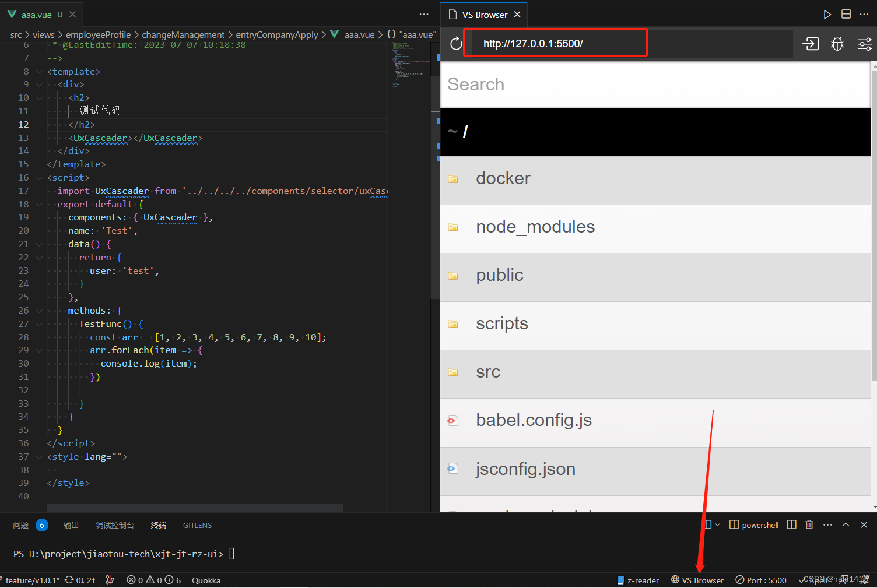This screenshot has height=588, width=877.
Task: Click the debug bug icon in VS Browser toolbar
Action: coord(837,44)
